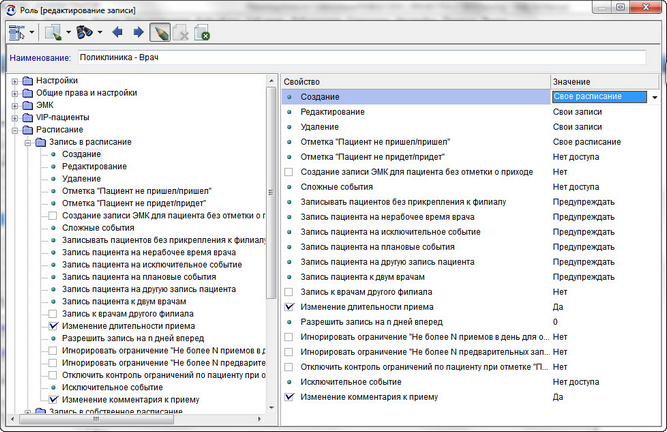Click the Свойство column header

416,82
